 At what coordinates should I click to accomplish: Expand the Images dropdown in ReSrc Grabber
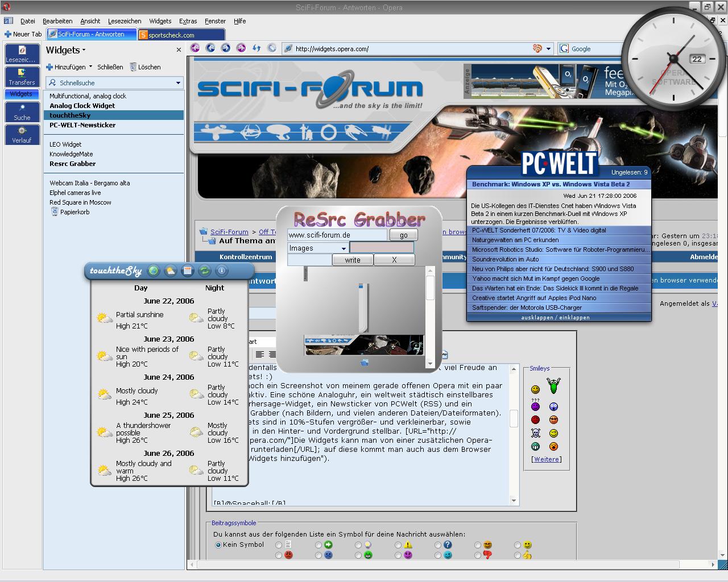click(x=344, y=248)
